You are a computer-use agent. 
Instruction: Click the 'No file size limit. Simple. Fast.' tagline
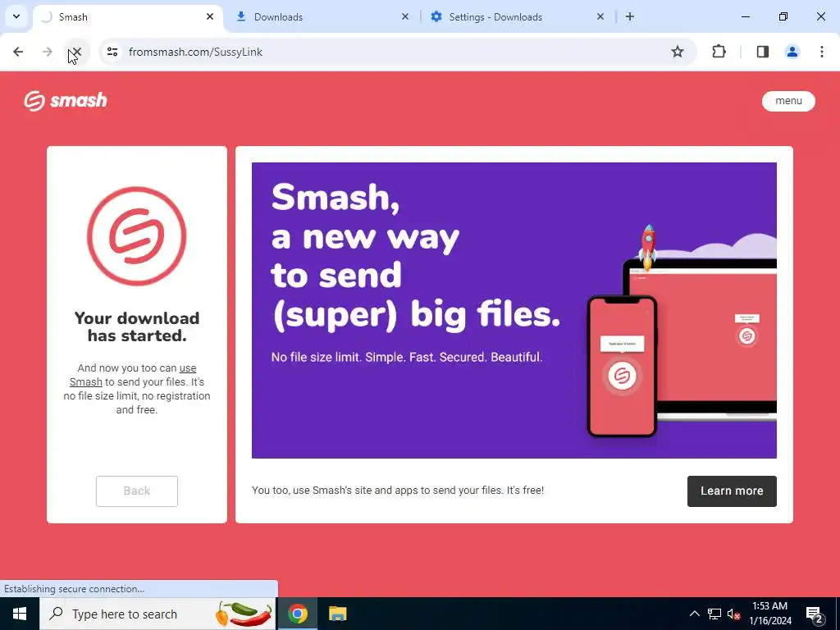(x=407, y=357)
